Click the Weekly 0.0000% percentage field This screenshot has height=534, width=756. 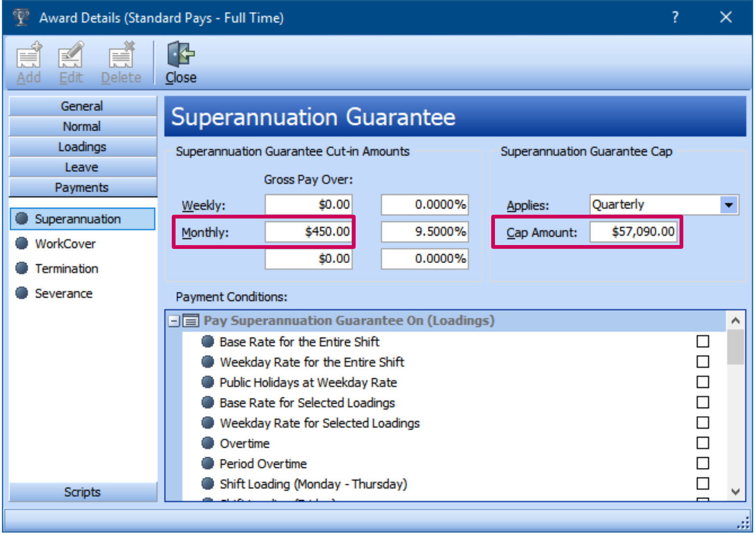pyautogui.click(x=425, y=205)
